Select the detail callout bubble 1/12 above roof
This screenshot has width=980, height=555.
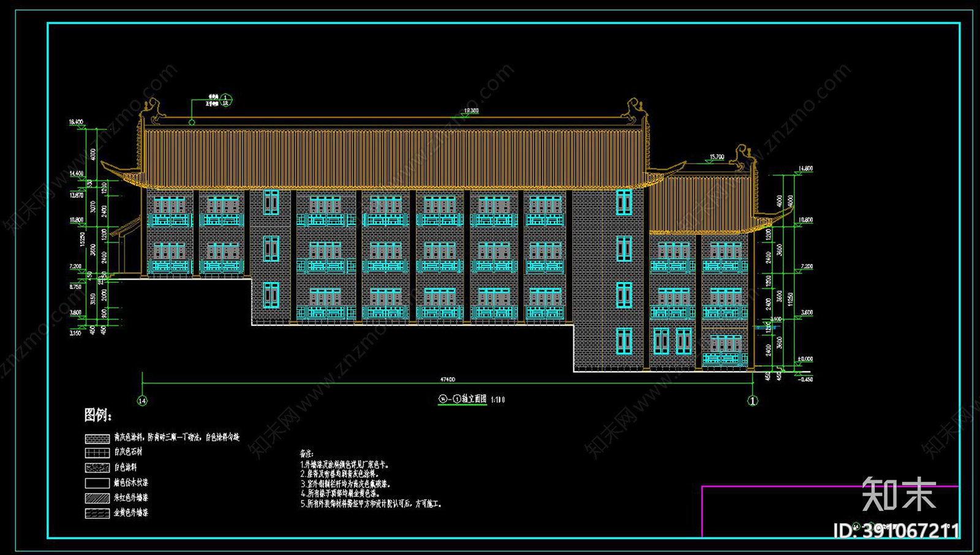pyautogui.click(x=226, y=100)
